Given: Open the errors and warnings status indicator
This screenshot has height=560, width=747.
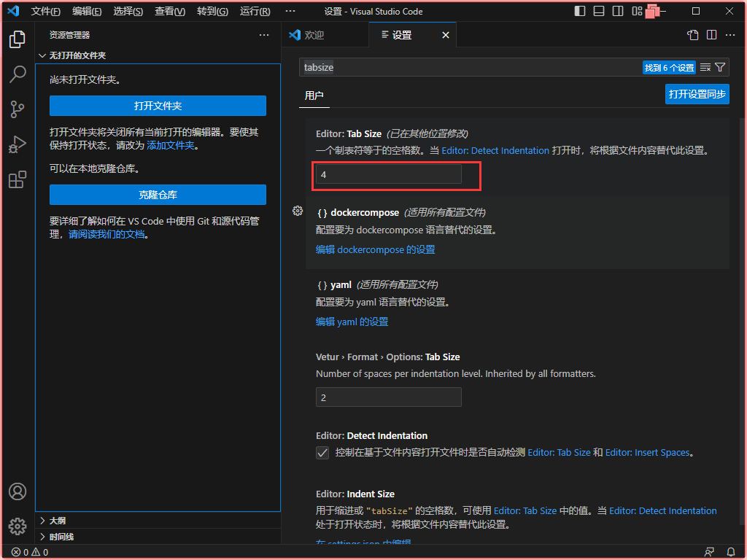Looking at the screenshot, I should click(x=29, y=552).
